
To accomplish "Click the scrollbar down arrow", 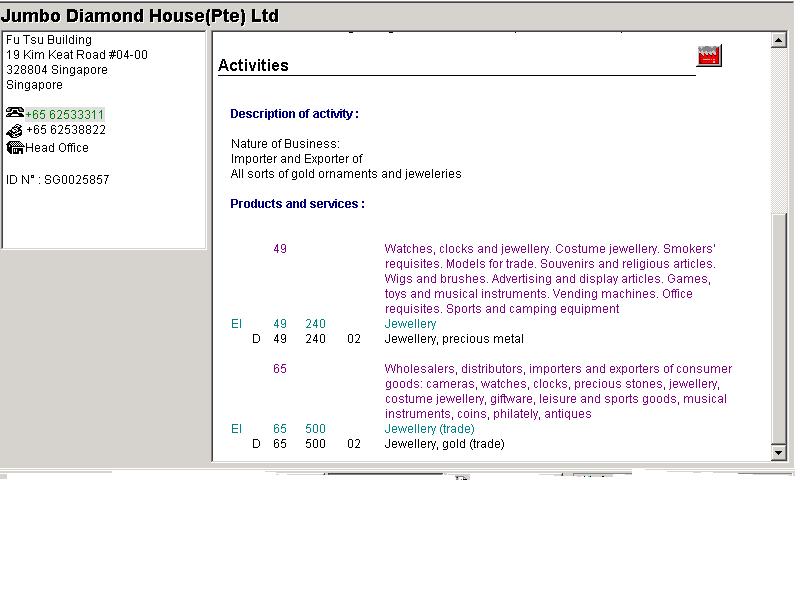I will tap(779, 453).
